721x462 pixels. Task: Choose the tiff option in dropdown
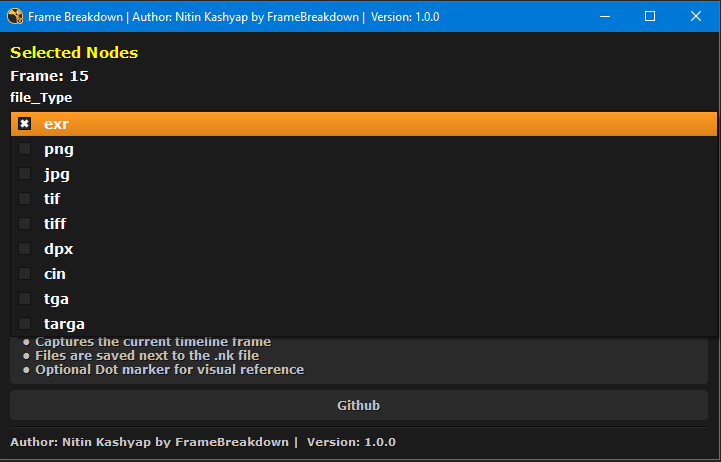54,224
